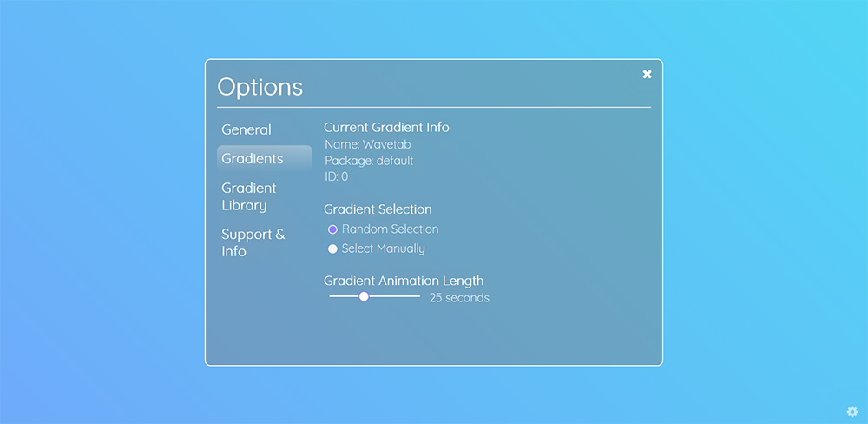Click the animation length slider thumb

pos(364,296)
